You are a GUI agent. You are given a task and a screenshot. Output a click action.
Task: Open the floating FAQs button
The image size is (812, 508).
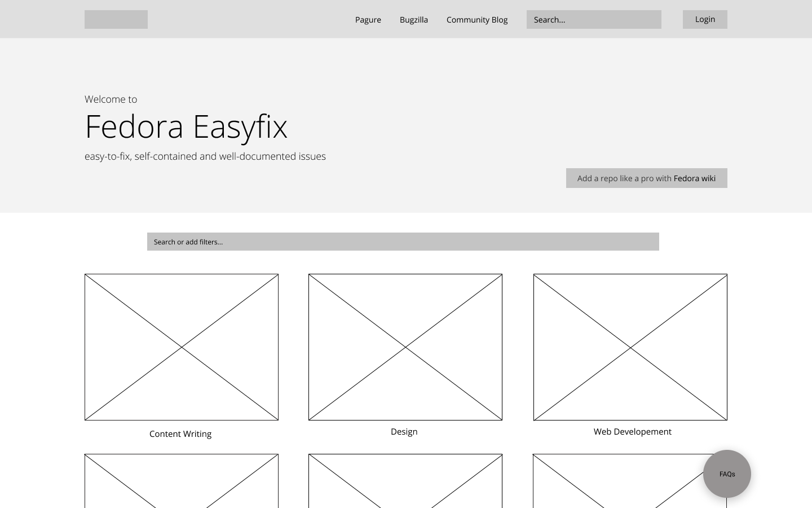click(727, 474)
